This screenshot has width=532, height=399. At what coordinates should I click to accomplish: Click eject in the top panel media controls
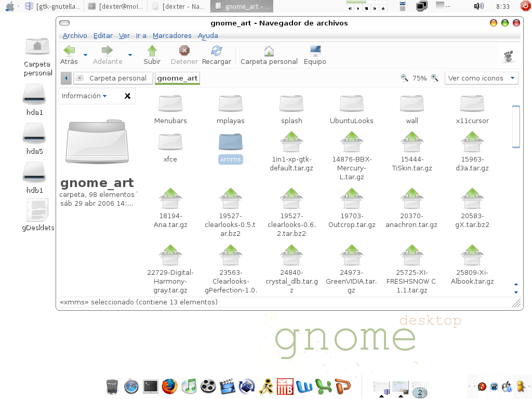pos(383,8)
